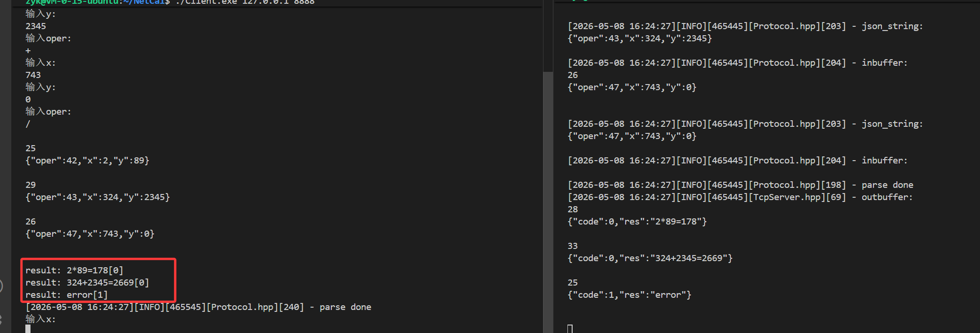Click the left terminal's '{"oper":42,"x":2,"y":89}' line
This screenshot has width=980, height=333.
(87, 161)
